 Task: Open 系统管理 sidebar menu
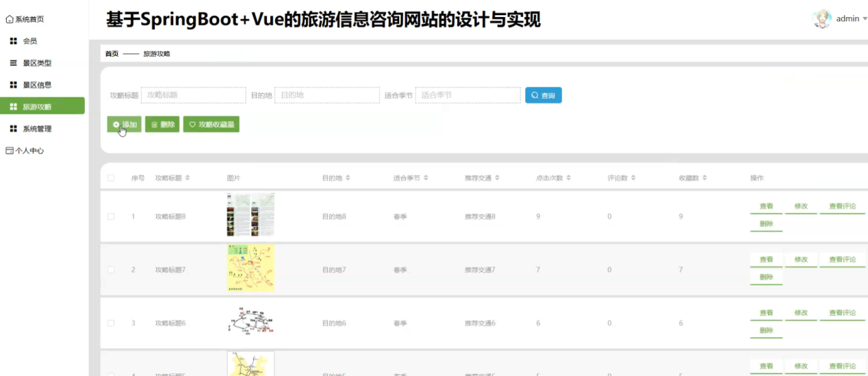pos(42,129)
